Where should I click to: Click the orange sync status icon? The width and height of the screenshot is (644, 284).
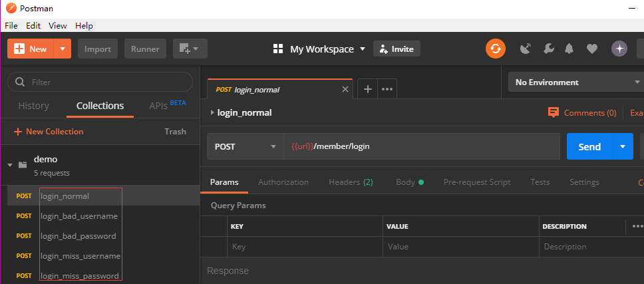[x=495, y=49]
